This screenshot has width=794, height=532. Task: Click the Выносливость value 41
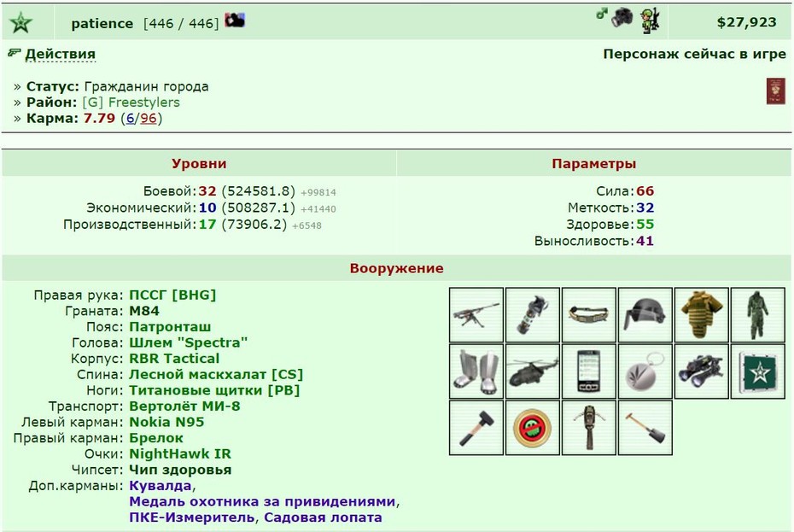(645, 241)
